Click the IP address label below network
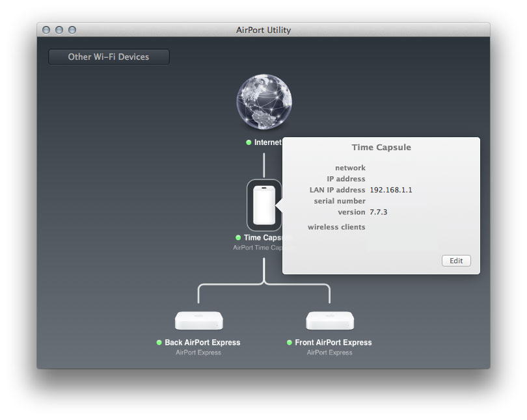This screenshot has width=527, height=420. [x=346, y=179]
